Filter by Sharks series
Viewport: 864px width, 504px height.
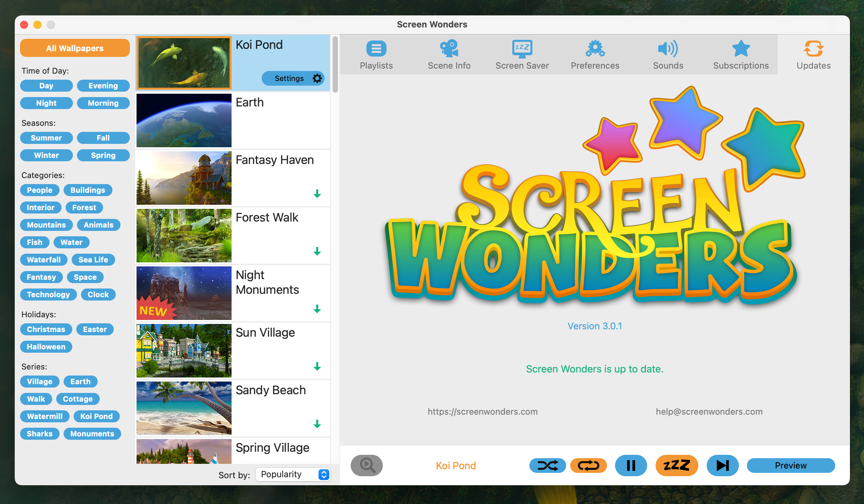tap(40, 434)
